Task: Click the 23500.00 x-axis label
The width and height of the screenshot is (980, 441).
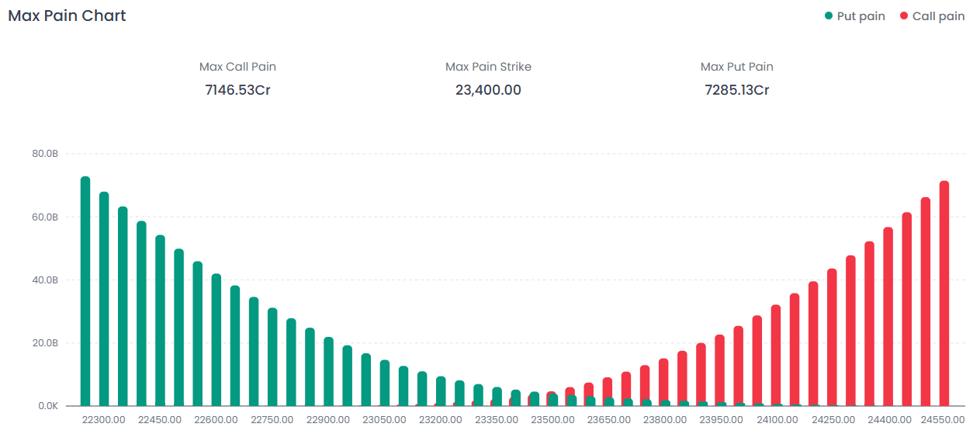Action: (552, 420)
